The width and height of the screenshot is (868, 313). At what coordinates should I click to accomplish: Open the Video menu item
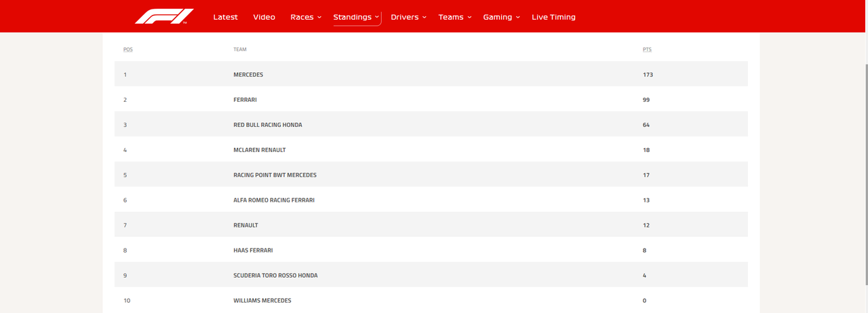[x=264, y=17]
